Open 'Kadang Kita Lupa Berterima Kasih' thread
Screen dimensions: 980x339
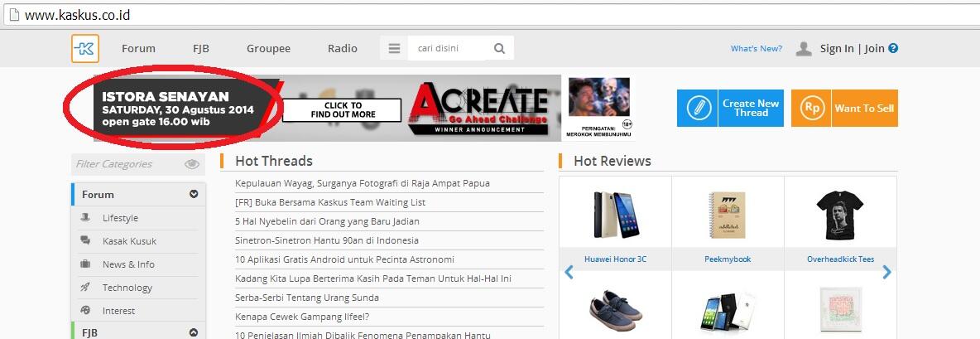pos(373,278)
